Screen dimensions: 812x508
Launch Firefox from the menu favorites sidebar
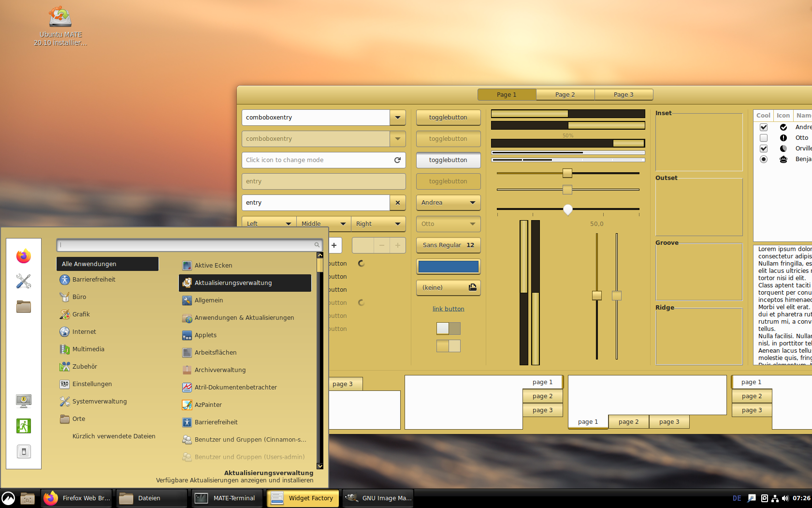click(24, 256)
